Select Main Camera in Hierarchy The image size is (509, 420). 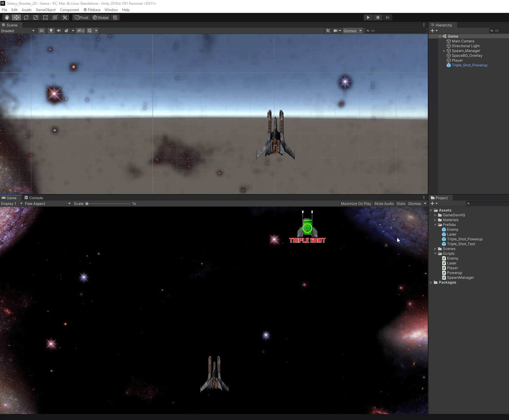463,41
